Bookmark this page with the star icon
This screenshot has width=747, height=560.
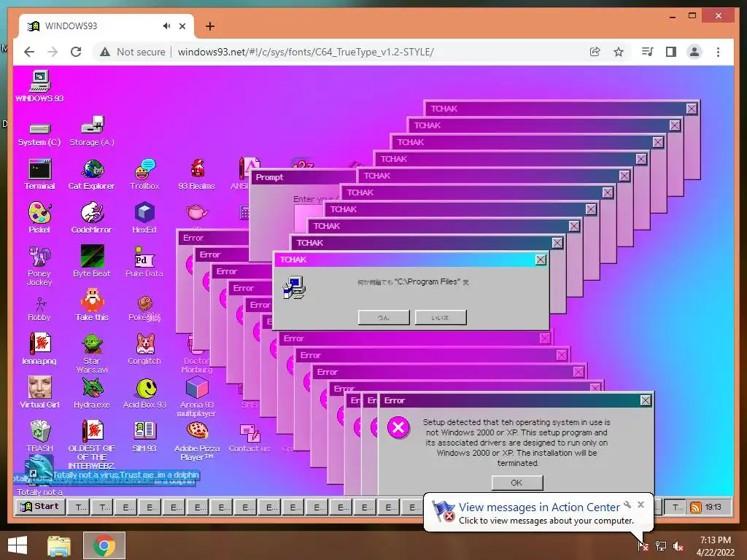click(619, 52)
